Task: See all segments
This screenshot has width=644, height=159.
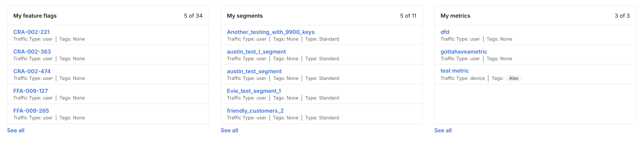Action: [229, 131]
